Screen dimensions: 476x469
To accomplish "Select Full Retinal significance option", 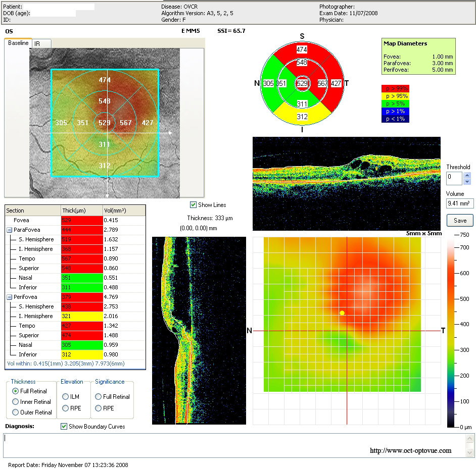I will tap(98, 396).
